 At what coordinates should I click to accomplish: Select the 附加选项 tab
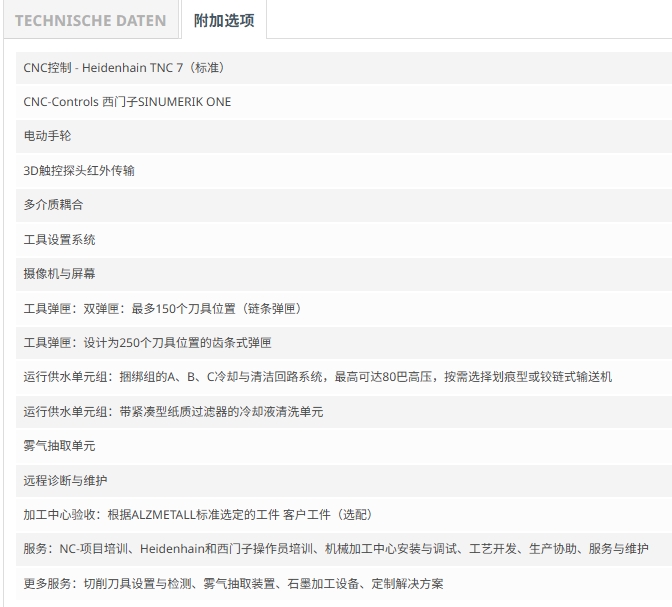224,20
